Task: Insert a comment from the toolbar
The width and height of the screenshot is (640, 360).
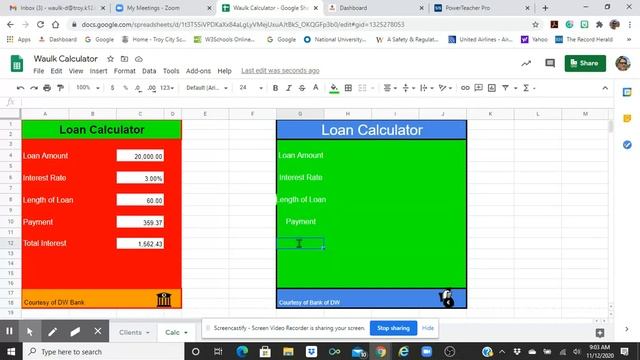Action: click(478, 88)
